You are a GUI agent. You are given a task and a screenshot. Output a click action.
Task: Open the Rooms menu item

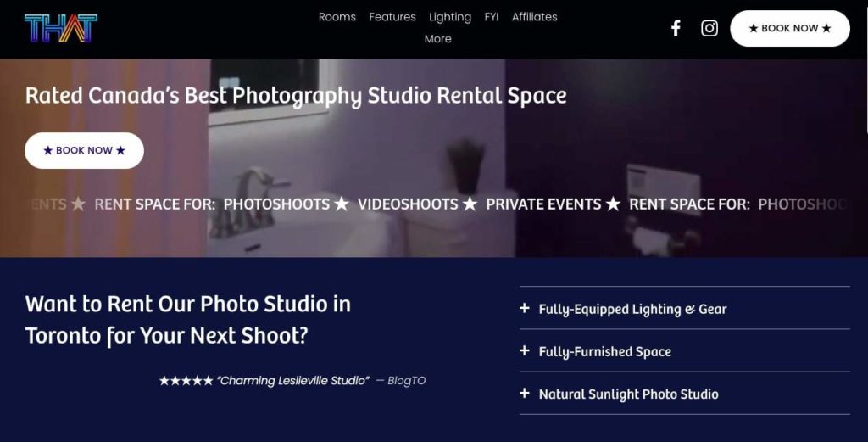337,17
